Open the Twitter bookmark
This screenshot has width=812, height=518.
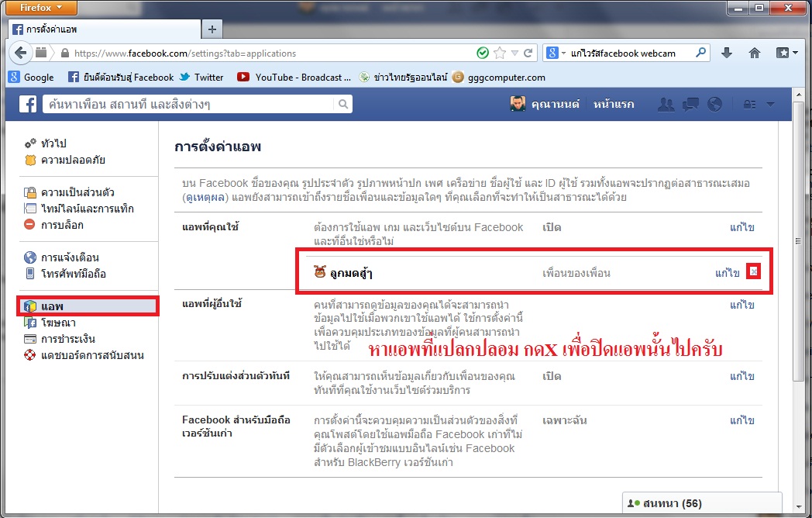coord(201,78)
